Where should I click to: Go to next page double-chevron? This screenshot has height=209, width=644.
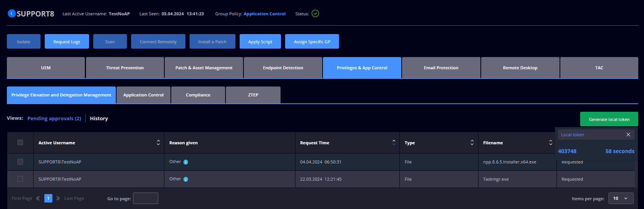tap(58, 198)
